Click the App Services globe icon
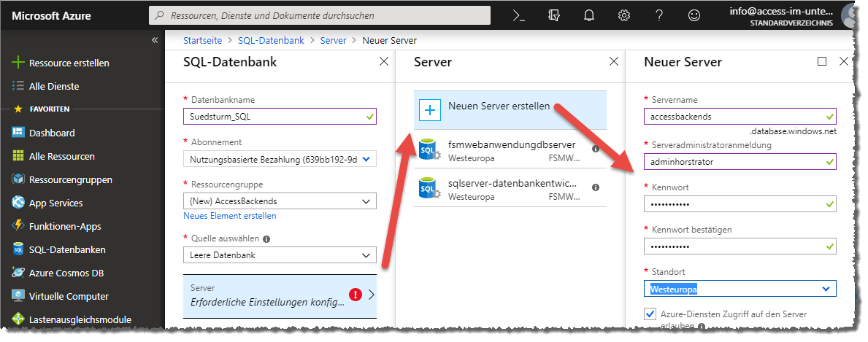The image size is (868, 342). click(18, 203)
